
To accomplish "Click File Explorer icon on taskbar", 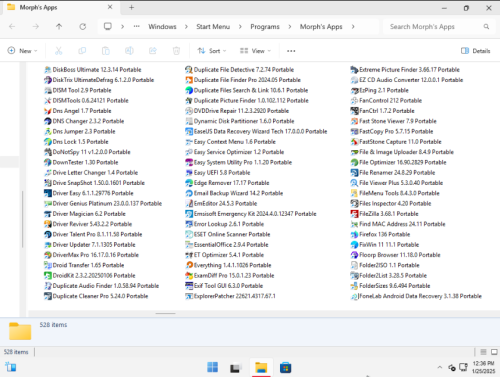I will pos(261,367).
